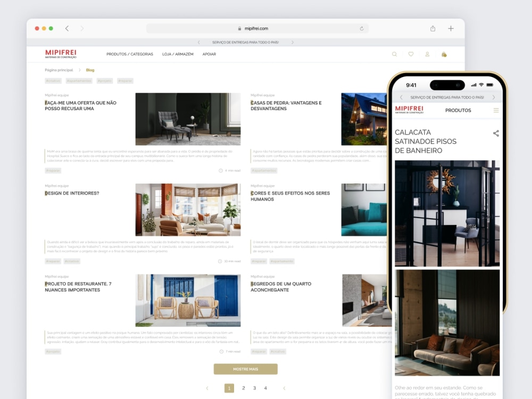Click the lock icon in the address bar
The height and width of the screenshot is (399, 532).
click(x=239, y=29)
